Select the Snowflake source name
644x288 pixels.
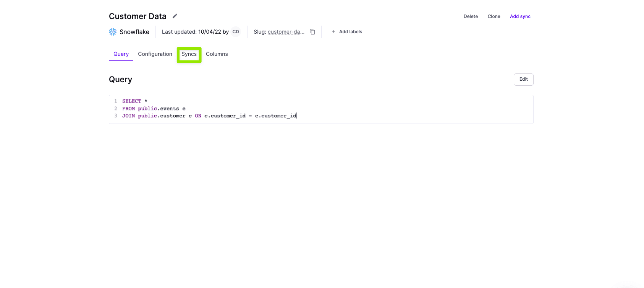(134, 32)
